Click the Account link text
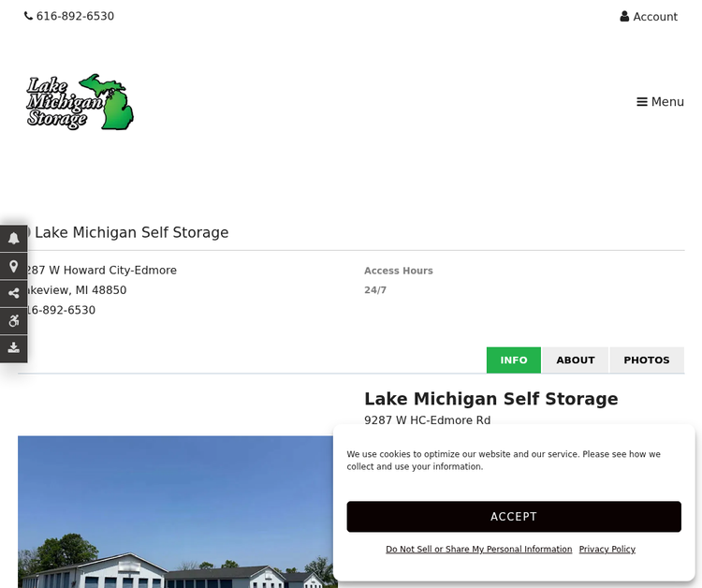702x588 pixels. pos(655,17)
